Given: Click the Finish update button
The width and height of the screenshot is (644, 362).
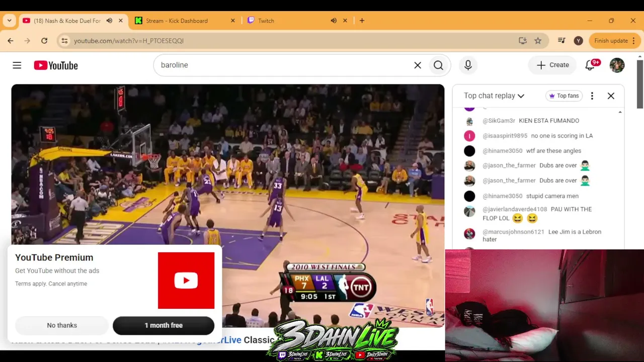Looking at the screenshot, I should tap(611, 41).
